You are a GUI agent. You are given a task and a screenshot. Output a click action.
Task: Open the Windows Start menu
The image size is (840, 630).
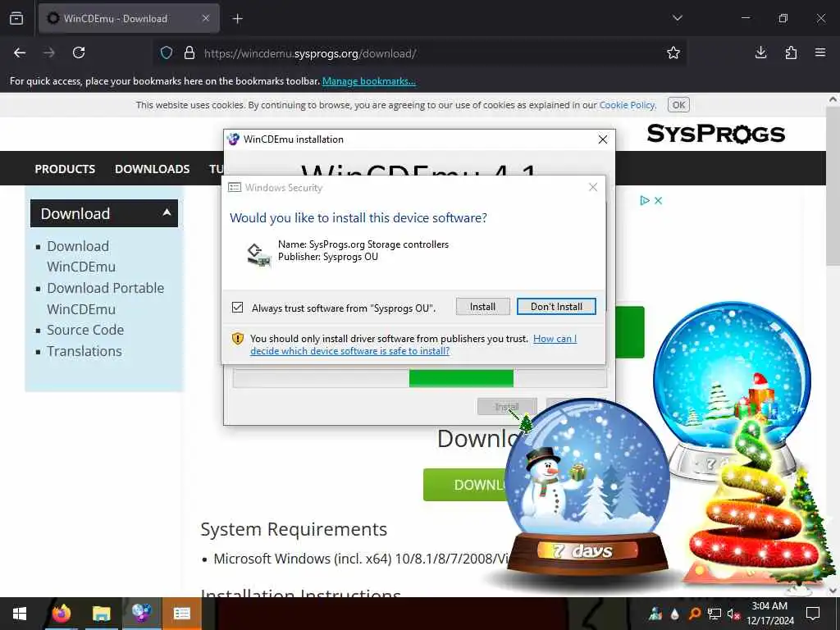pyautogui.click(x=20, y=614)
